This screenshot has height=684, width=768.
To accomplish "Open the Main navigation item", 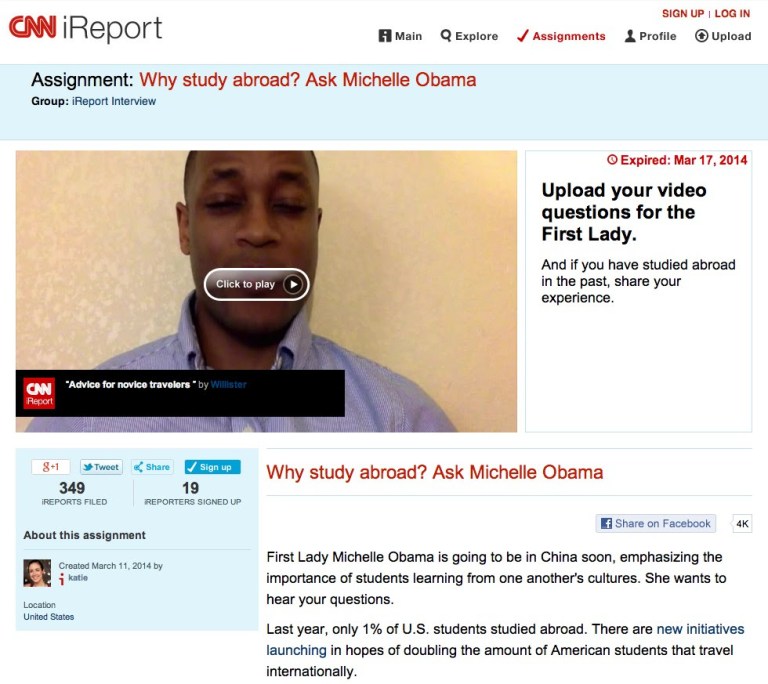I will click(400, 36).
